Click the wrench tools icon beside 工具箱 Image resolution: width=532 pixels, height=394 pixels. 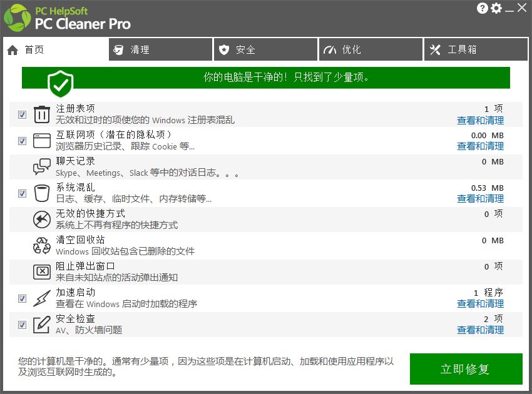tap(435, 50)
